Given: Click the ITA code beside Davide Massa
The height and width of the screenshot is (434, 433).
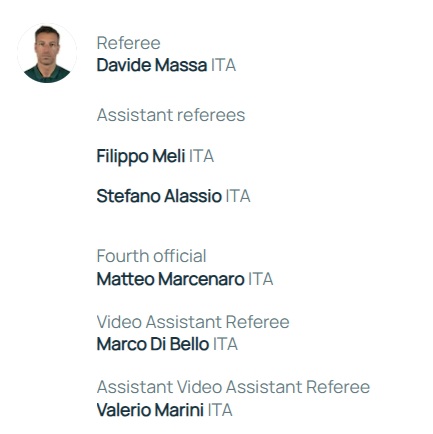Looking at the screenshot, I should click(x=223, y=65).
